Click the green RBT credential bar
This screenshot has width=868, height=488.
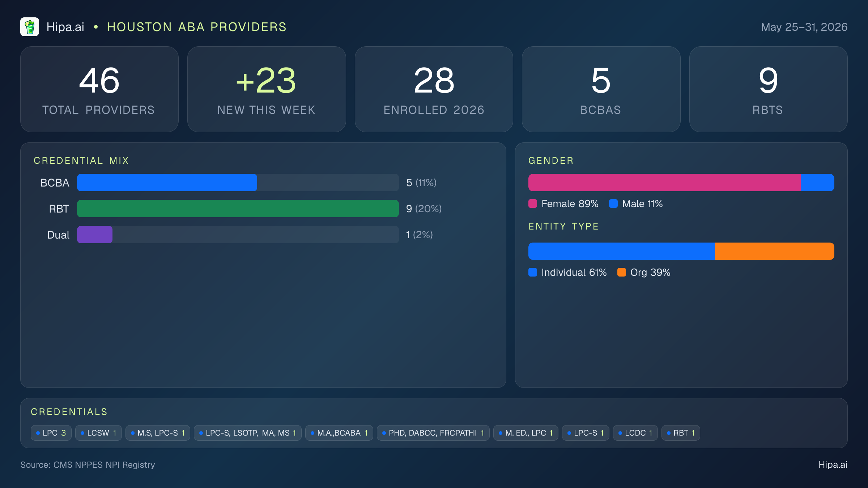[238, 209]
